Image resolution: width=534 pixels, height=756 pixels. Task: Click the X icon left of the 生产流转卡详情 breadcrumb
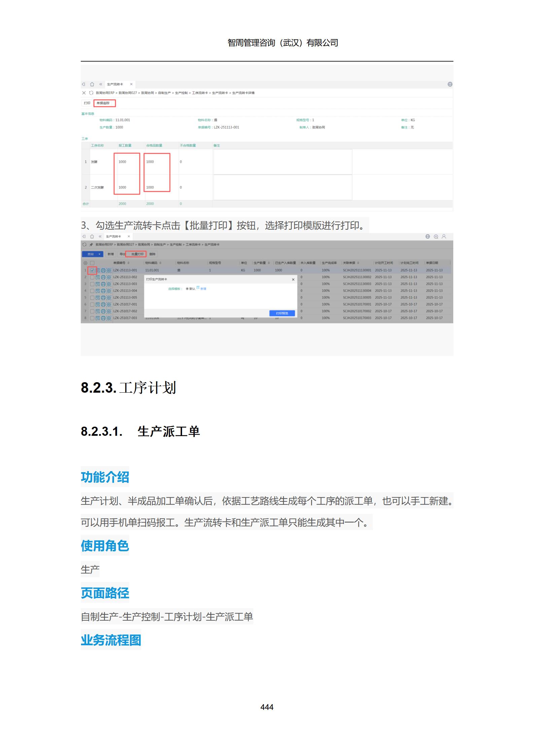click(x=84, y=93)
